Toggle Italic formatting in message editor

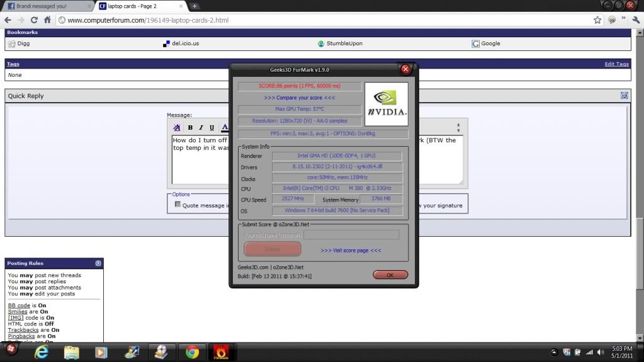pos(201,128)
